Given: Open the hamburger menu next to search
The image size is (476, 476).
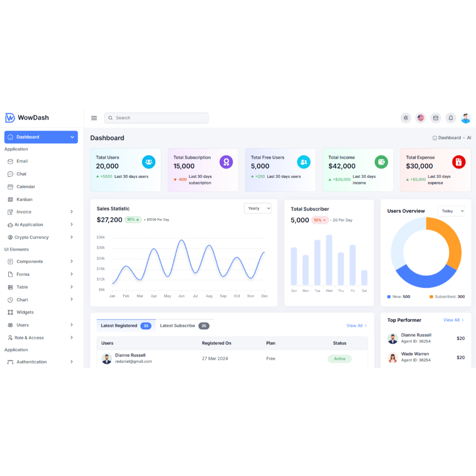Looking at the screenshot, I should click(94, 118).
